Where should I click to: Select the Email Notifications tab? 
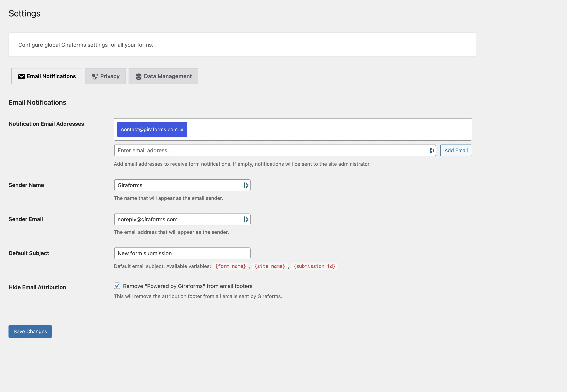[x=47, y=76]
